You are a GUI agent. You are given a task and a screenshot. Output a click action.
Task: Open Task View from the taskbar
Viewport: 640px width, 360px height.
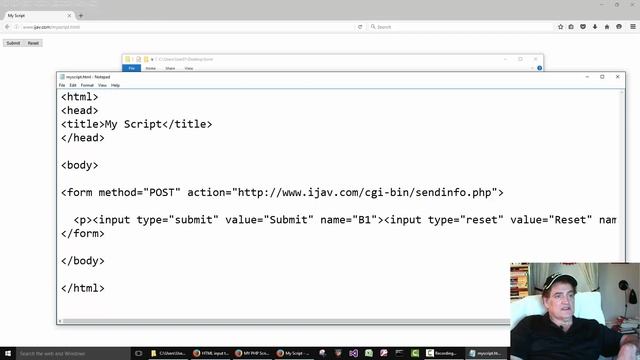[x=138, y=353]
